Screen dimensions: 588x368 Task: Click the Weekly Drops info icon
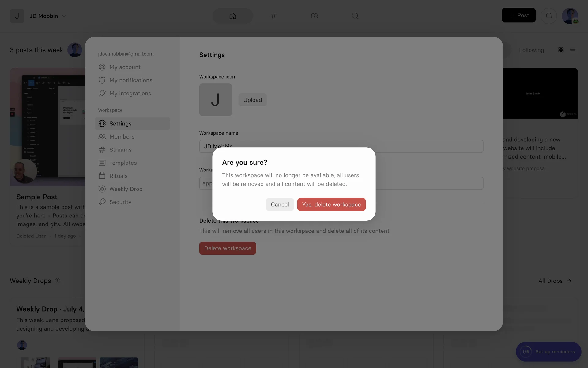(58, 281)
